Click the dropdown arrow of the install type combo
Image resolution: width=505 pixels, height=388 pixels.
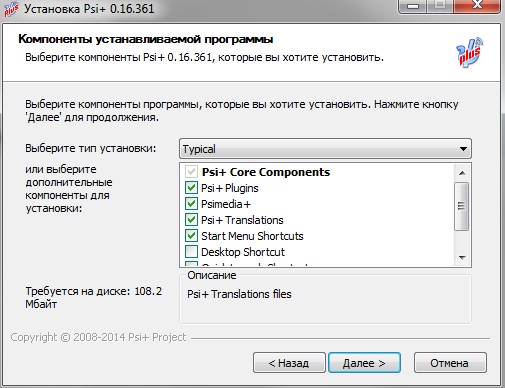pyautogui.click(x=463, y=149)
